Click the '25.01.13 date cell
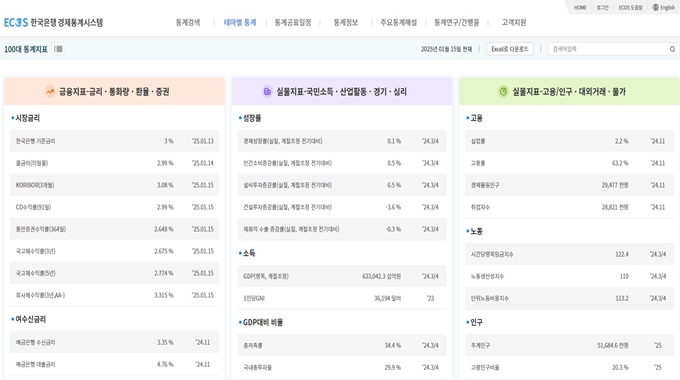Image resolution: width=680 pixels, height=380 pixels. click(203, 141)
